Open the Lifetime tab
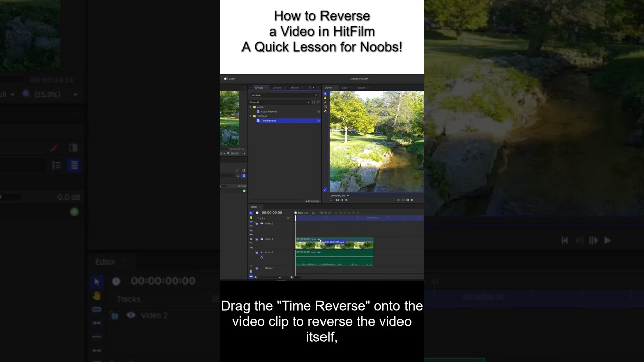644x362 pixels. tap(277, 88)
